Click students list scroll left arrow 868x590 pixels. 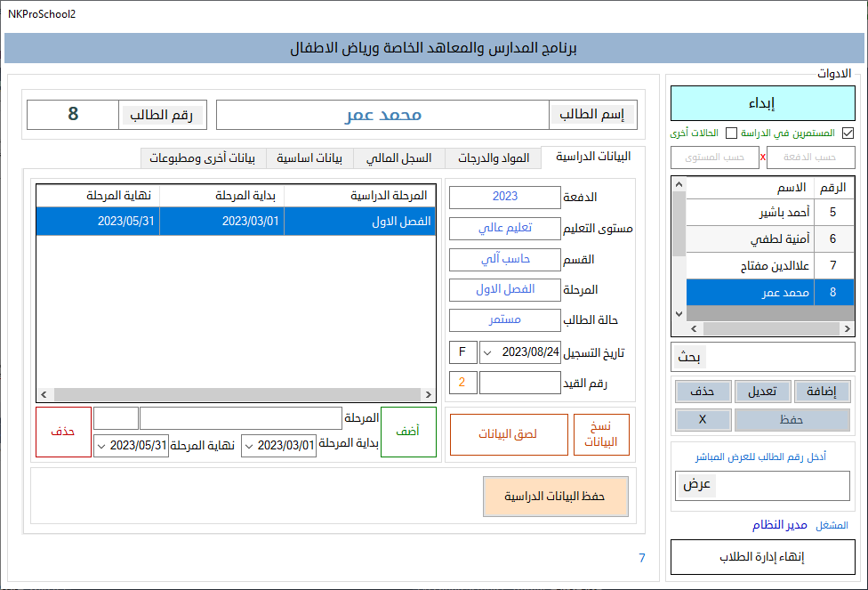tap(695, 328)
